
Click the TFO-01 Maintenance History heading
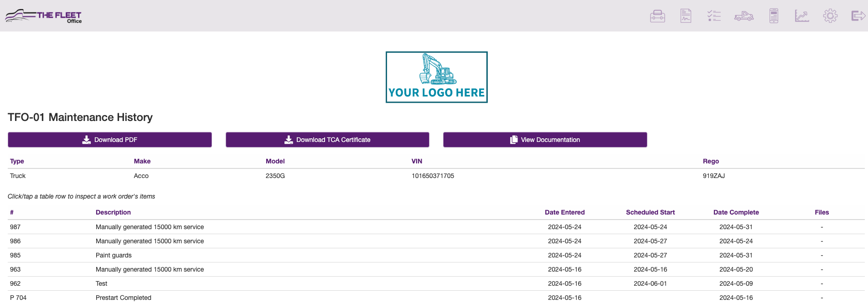80,117
